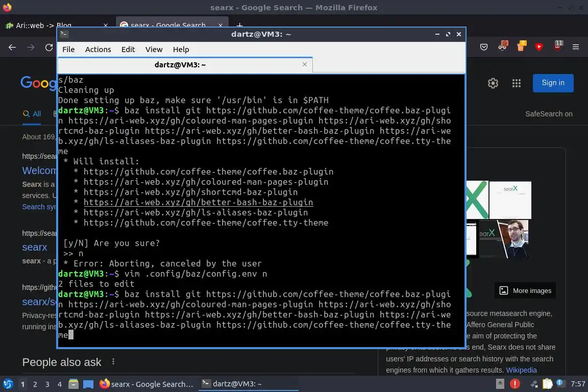The height and width of the screenshot is (392, 588).
Task: Click the searX logo thumbnail on white
Action: 510,200
